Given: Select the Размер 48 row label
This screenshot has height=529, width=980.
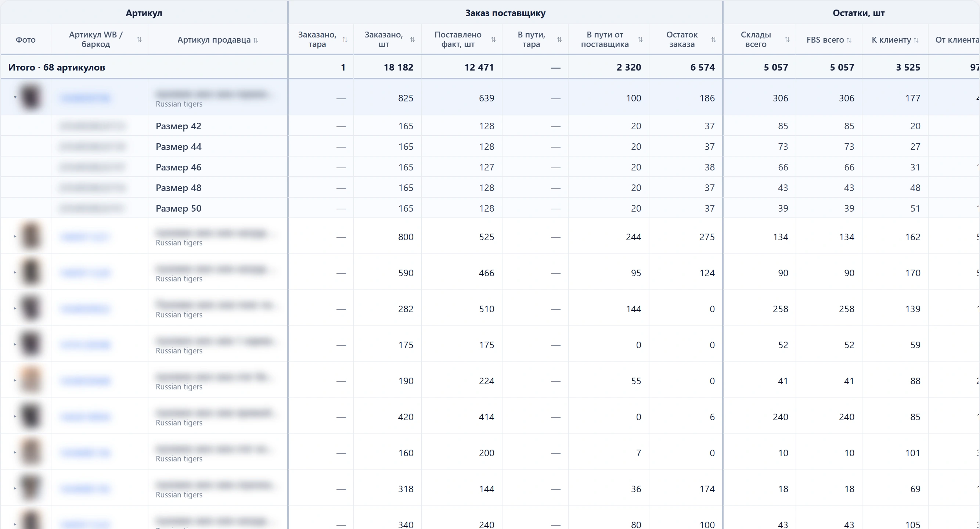Looking at the screenshot, I should pos(179,188).
